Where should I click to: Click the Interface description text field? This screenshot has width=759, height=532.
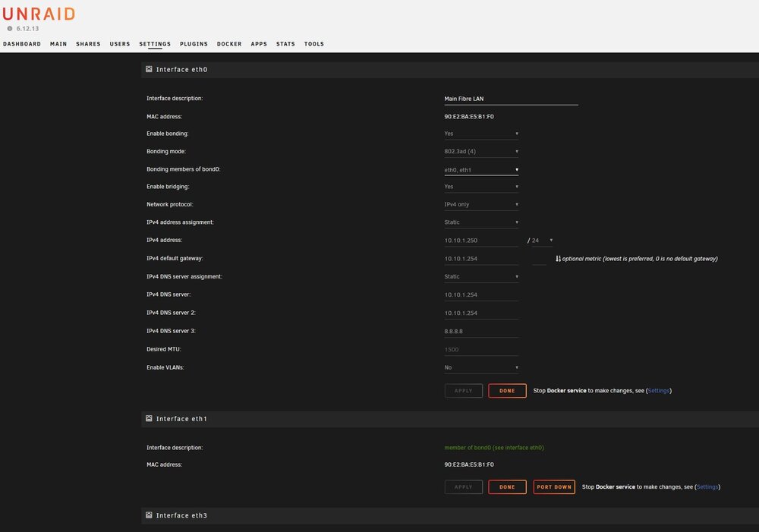point(511,99)
